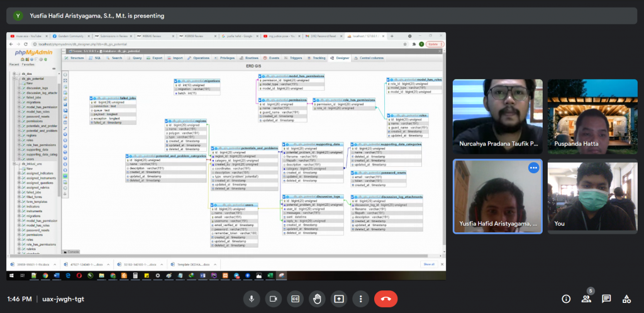Expand the assigned_indicators table node
Screen dimensions: 644x313
coord(19,173)
